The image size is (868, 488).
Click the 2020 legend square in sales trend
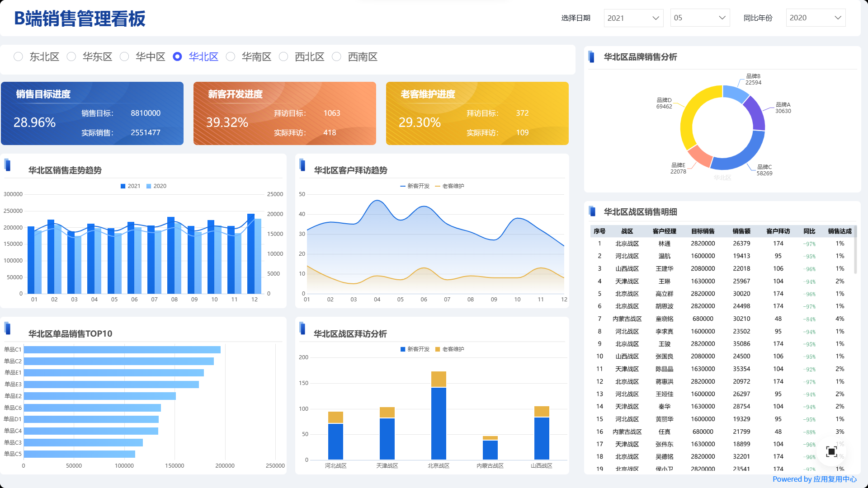(149, 186)
